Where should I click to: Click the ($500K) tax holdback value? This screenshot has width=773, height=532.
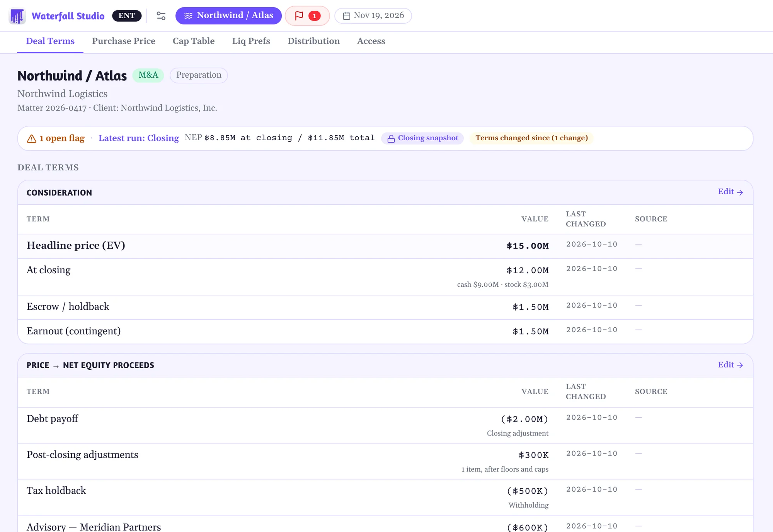coord(528,491)
